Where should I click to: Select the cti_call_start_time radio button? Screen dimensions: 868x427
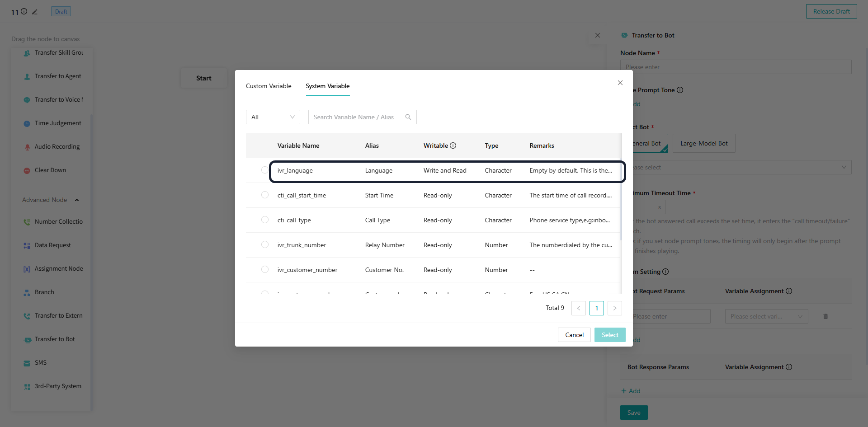pyautogui.click(x=265, y=195)
